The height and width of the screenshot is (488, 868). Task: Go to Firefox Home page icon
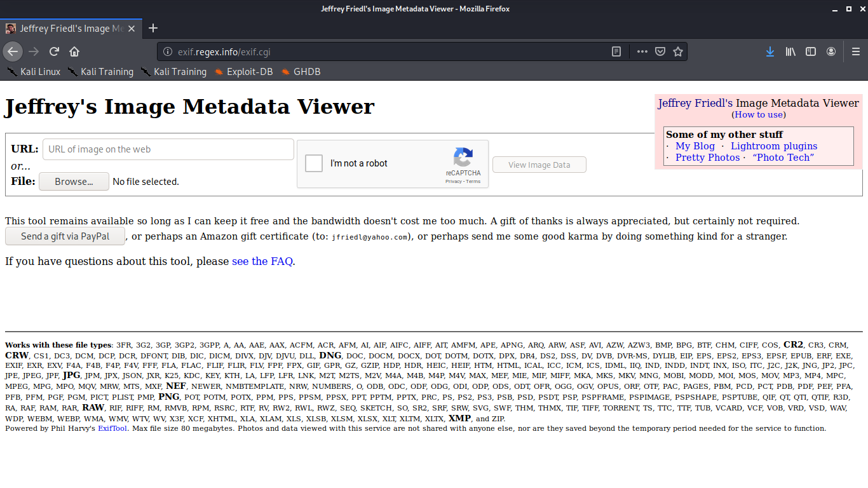[74, 51]
